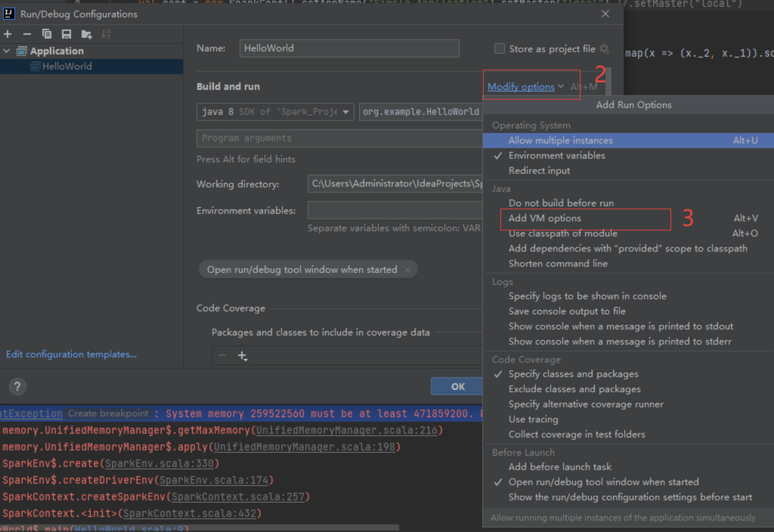Select Add VM options menu entry
The image size is (774, 532).
point(545,218)
